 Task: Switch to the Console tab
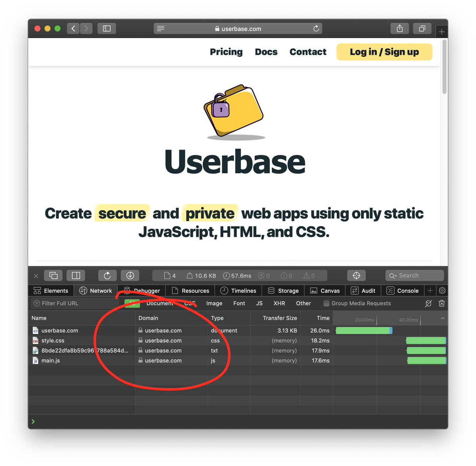[x=403, y=291]
